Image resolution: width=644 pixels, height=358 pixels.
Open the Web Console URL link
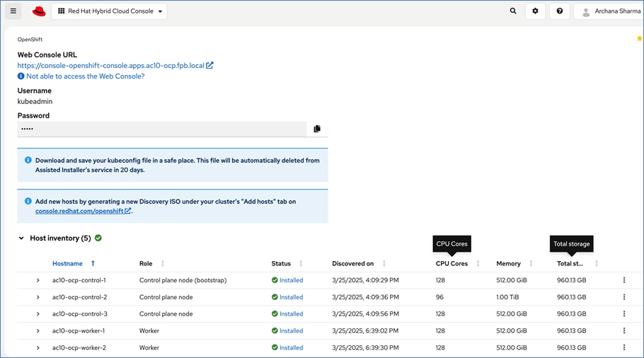pyautogui.click(x=115, y=65)
